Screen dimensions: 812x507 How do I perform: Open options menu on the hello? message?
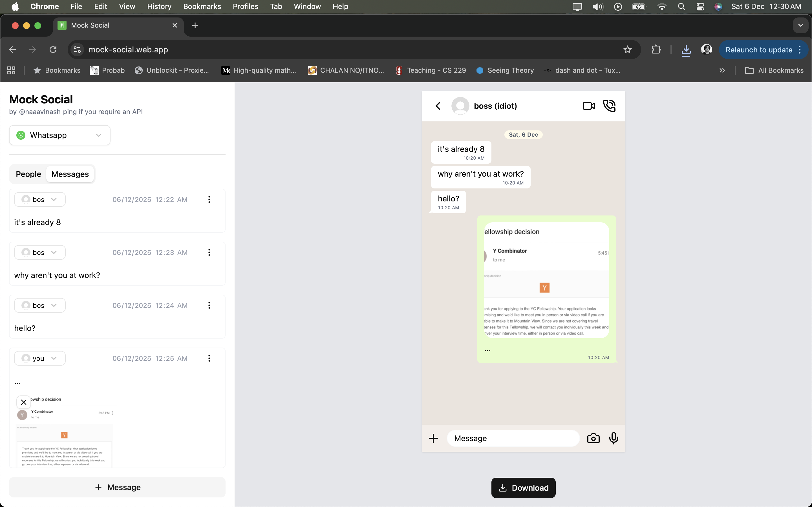(x=209, y=305)
